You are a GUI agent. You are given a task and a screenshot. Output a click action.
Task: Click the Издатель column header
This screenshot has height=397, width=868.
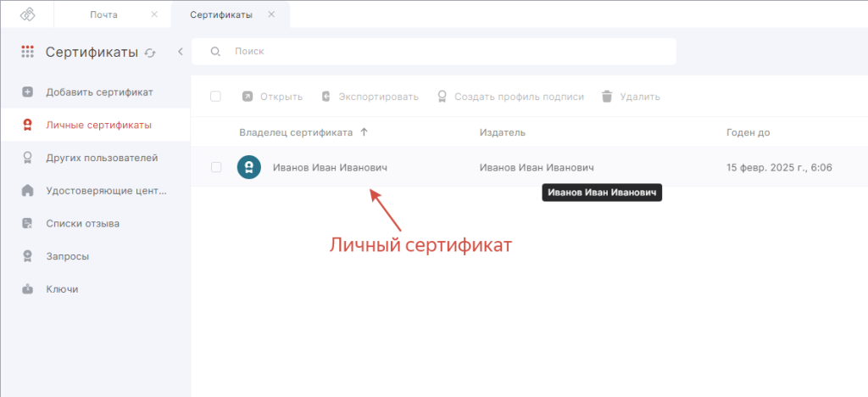tap(503, 132)
